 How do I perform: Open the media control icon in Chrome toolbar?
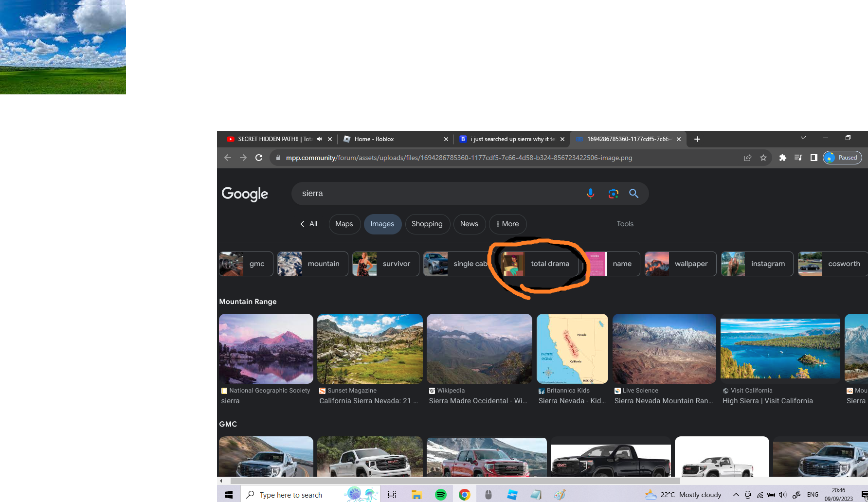pos(798,158)
